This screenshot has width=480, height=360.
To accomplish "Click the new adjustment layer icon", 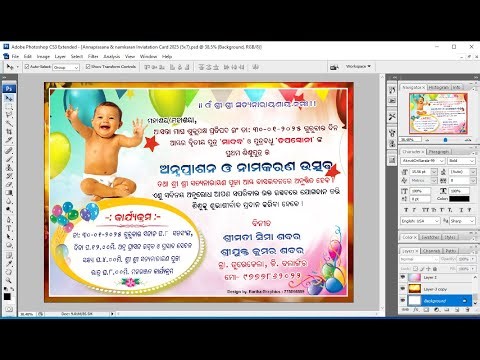I will click(437, 310).
